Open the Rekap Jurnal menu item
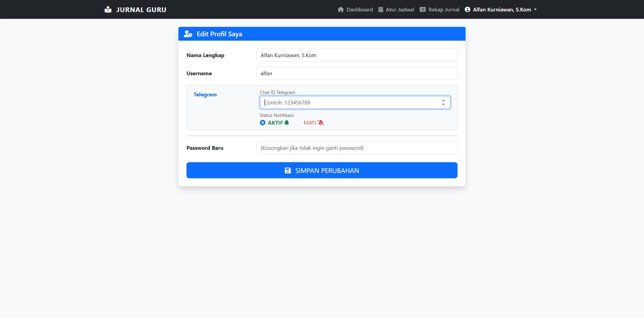This screenshot has width=644, height=318. (x=443, y=10)
